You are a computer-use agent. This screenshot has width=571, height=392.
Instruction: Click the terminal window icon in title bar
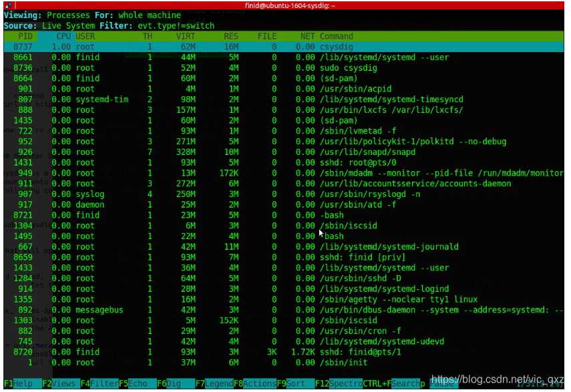[x=8, y=5]
